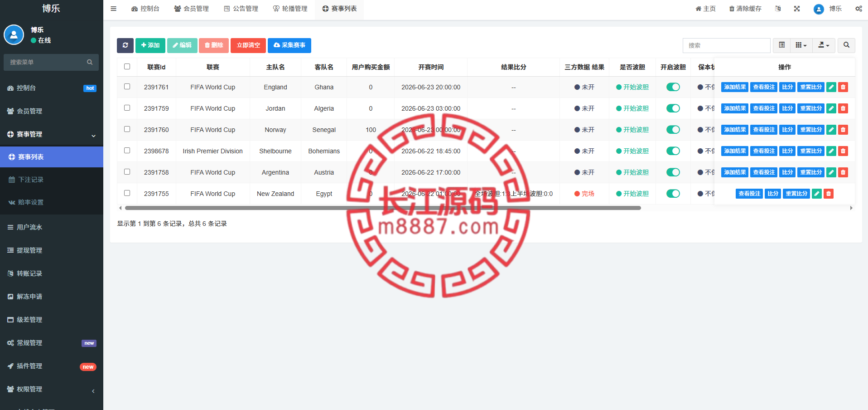Screen dimensions: 868x410
Task: Click the table's horizontal scrollbar thumb
Action: (x=383, y=208)
